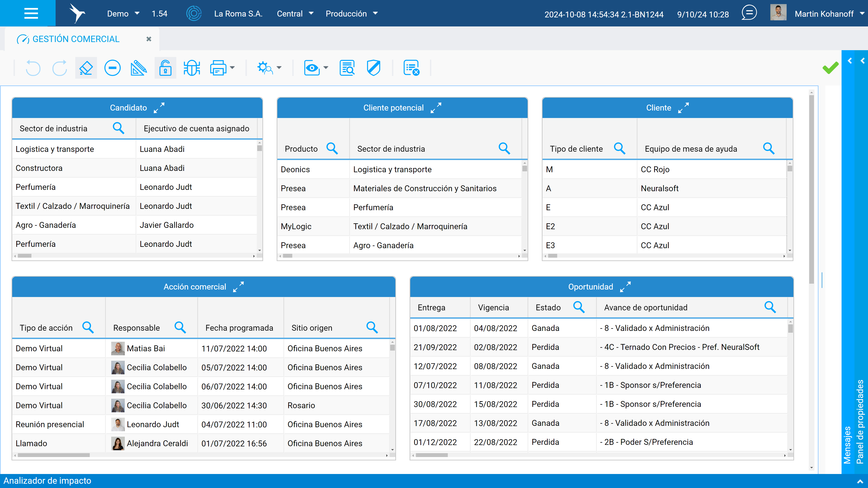
Task: Open the hamburger main menu
Action: pyautogui.click(x=31, y=14)
